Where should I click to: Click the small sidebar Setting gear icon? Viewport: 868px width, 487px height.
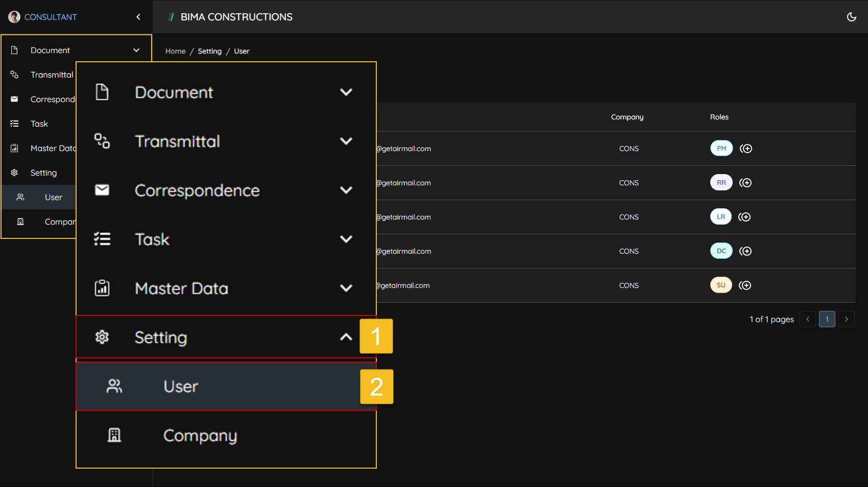click(14, 173)
